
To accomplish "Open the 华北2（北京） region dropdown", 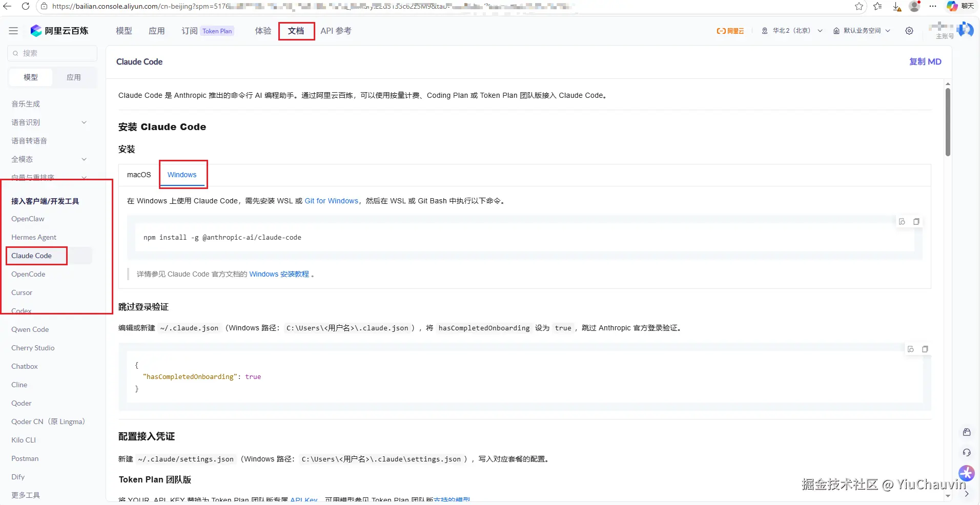I will pyautogui.click(x=792, y=31).
